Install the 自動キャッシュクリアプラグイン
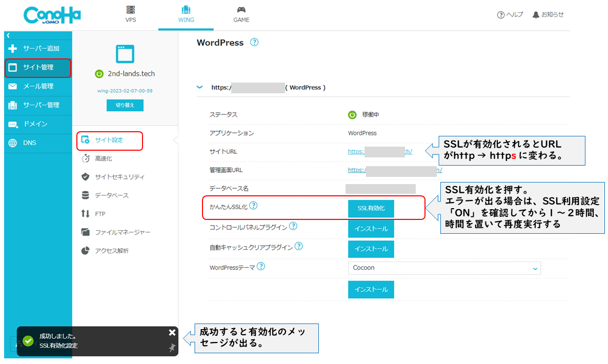Image resolution: width=608 pixels, height=364 pixels. click(371, 249)
